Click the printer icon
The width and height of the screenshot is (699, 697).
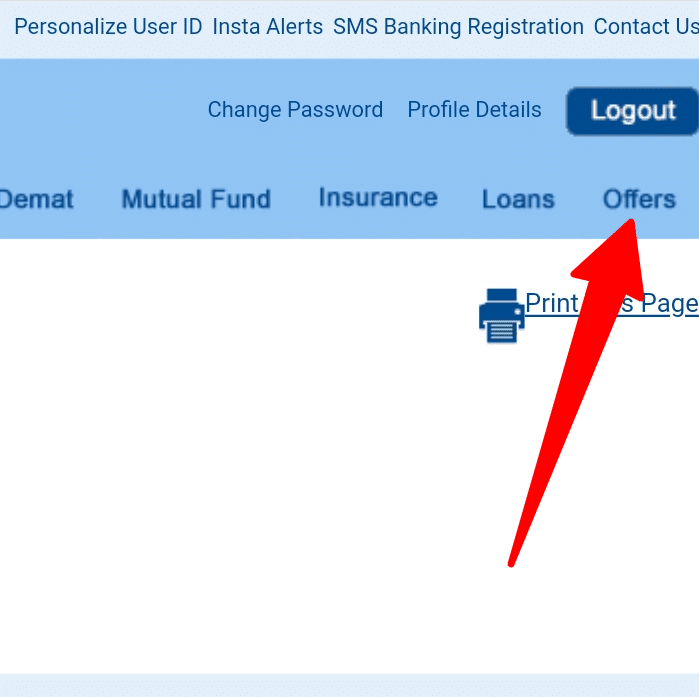pos(502,316)
